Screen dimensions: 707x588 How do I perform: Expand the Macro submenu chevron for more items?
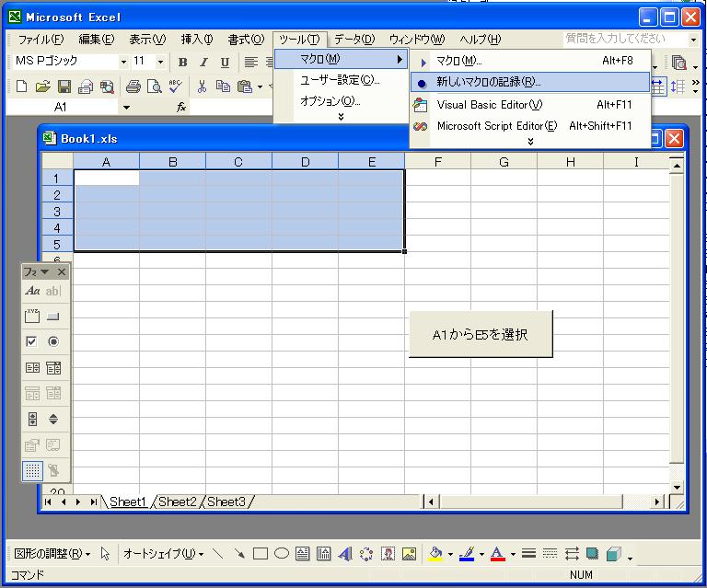(x=530, y=142)
